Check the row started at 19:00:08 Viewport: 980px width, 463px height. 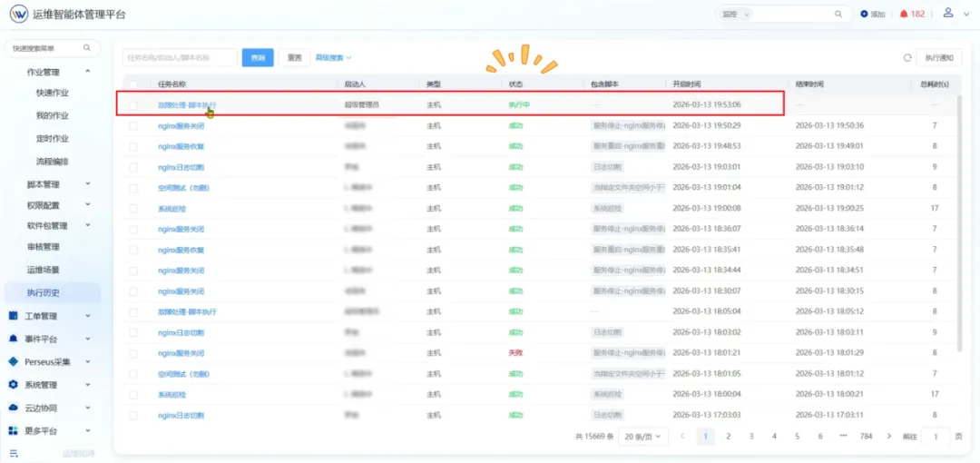tap(133, 209)
